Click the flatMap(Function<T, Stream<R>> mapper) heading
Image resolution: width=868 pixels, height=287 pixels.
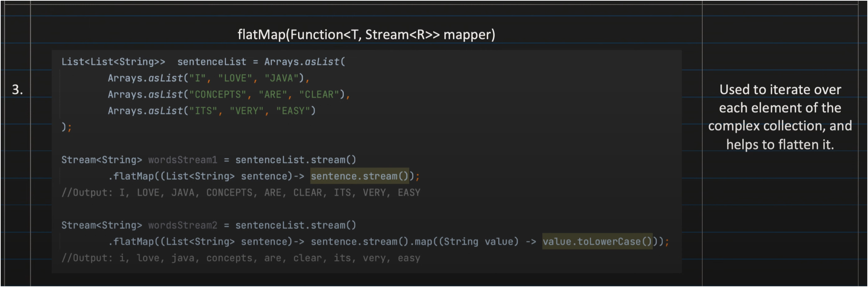366,35
